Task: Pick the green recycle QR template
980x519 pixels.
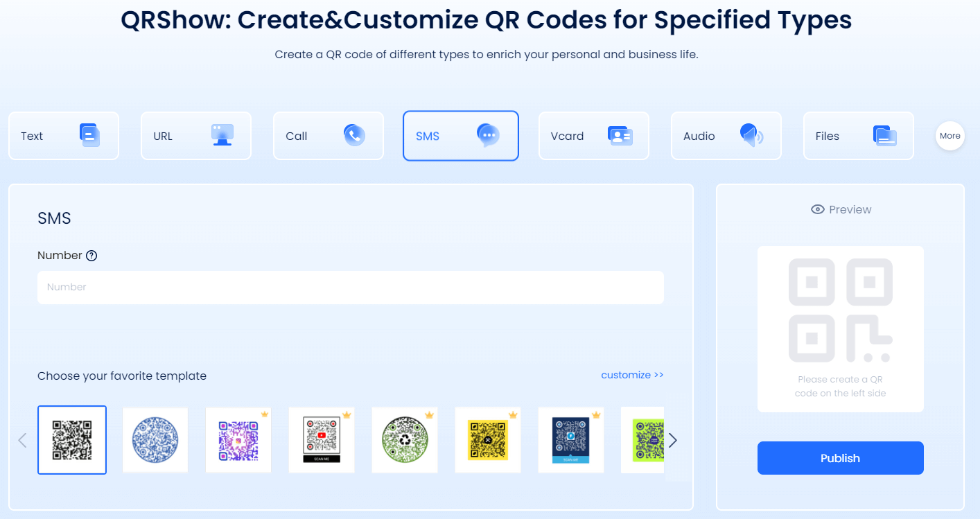Action: pyautogui.click(x=405, y=440)
